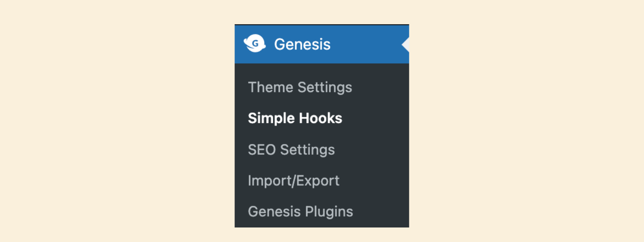Click the highlighted Simple Hooks item
This screenshot has width=644, height=242.
295,118
